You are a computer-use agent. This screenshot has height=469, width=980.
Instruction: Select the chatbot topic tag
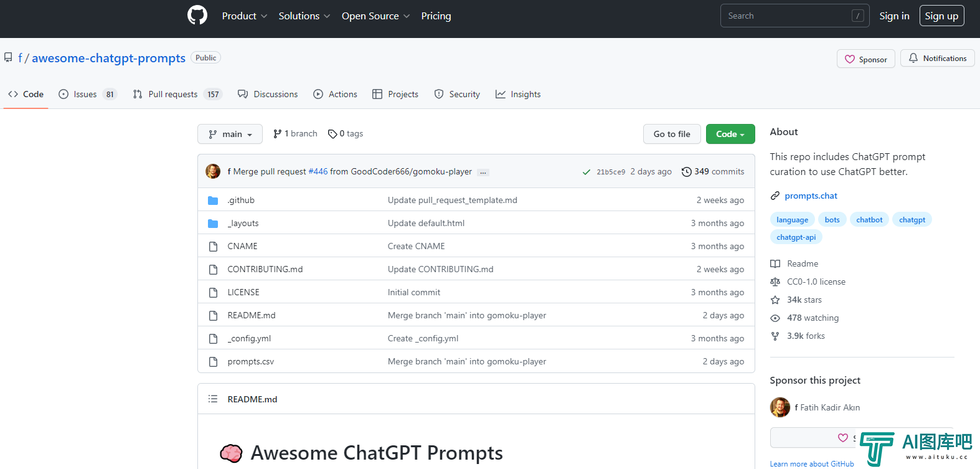(869, 220)
